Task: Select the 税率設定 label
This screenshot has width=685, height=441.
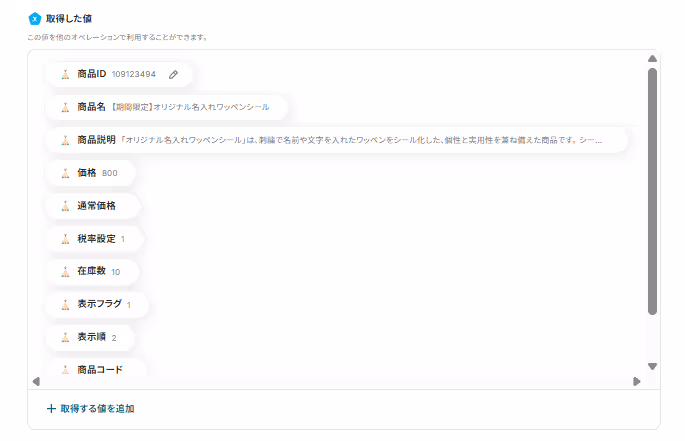Action: pos(96,239)
